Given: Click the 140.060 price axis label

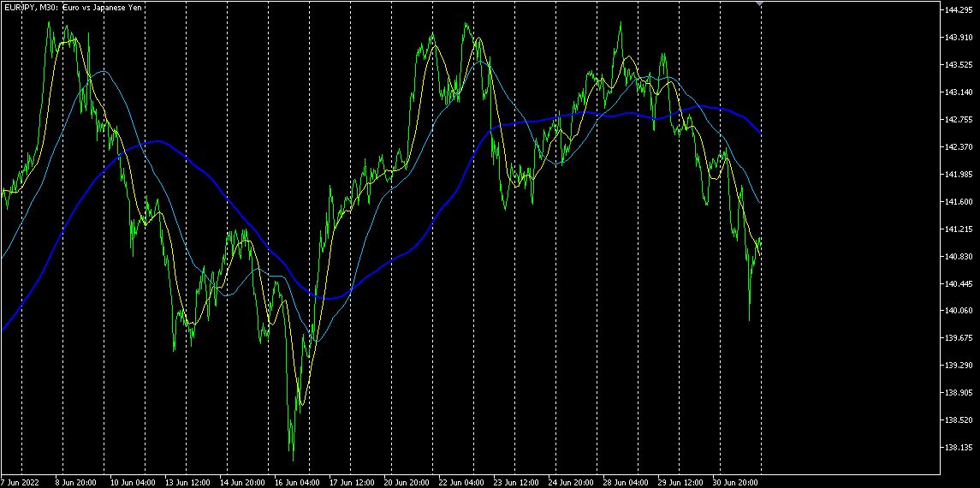Looking at the screenshot, I should [x=959, y=311].
